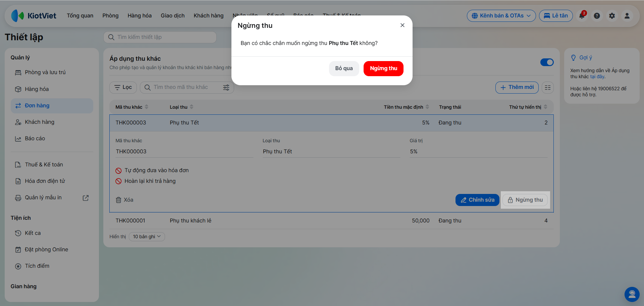Click the Xóa delete button
The height and width of the screenshot is (306, 644).
(124, 200)
